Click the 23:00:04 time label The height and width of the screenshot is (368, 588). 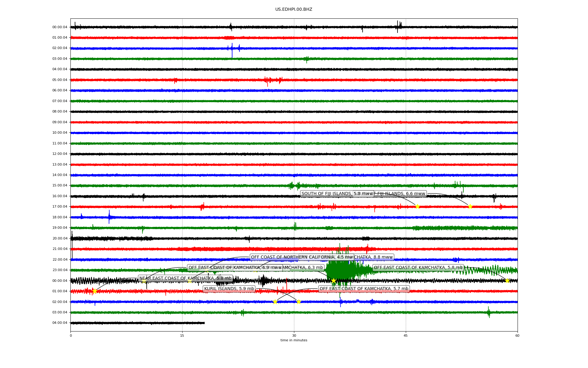(x=60, y=270)
